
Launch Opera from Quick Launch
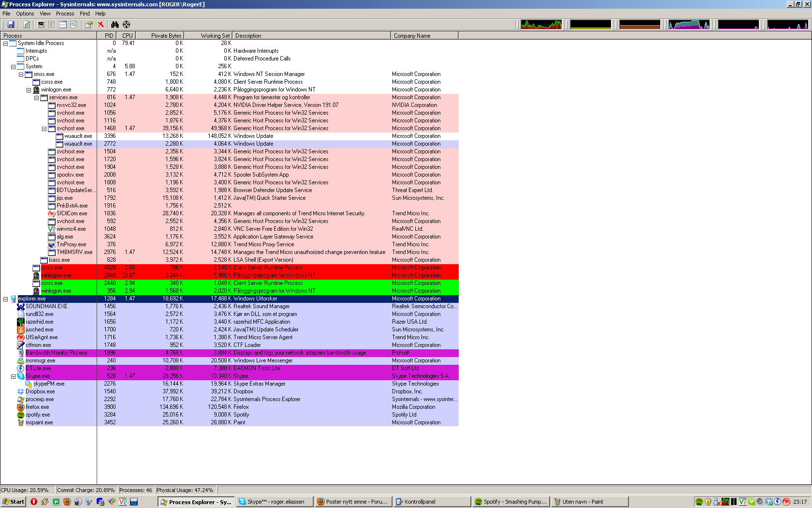coord(34,502)
